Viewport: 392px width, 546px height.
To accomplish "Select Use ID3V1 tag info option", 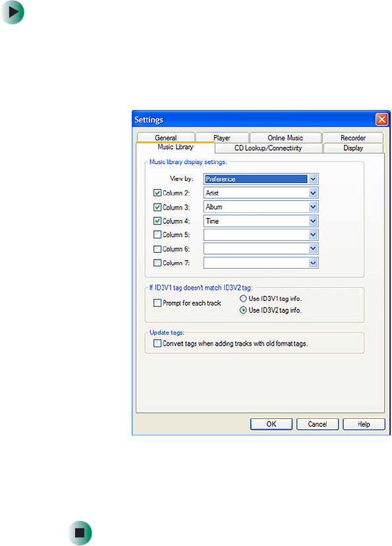I will (243, 298).
